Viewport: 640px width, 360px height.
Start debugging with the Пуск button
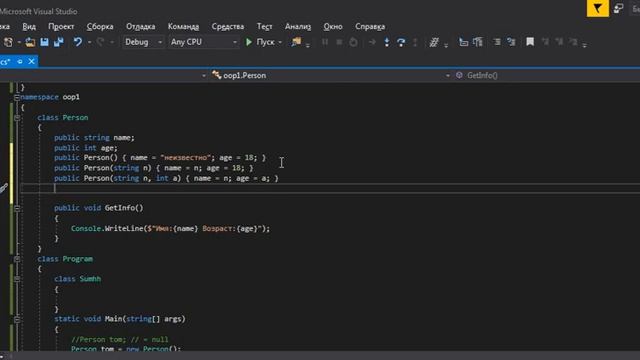(260, 42)
